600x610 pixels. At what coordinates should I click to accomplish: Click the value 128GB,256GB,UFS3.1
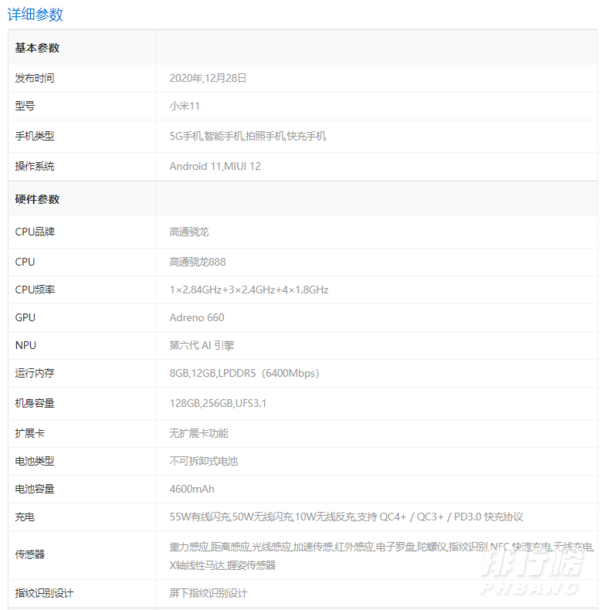pos(218,403)
